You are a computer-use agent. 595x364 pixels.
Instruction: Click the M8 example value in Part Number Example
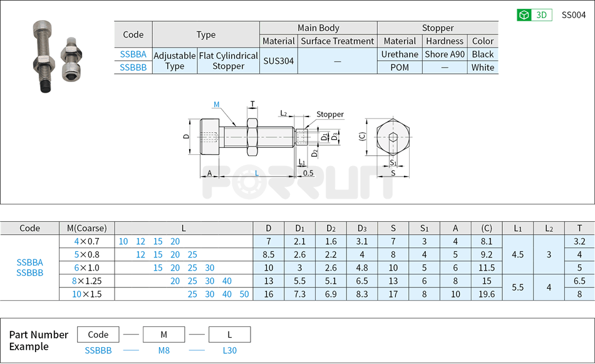(x=163, y=351)
